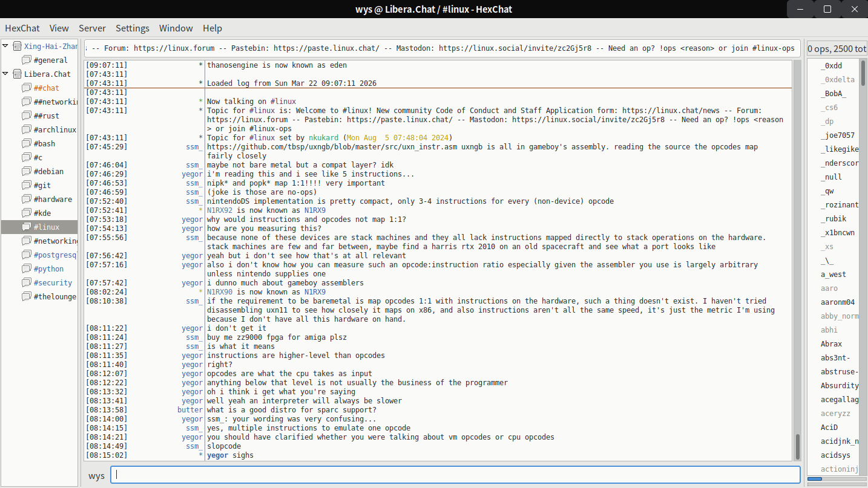Click the wys nickname button
Screen dimensions: 868x488
pos(96,475)
